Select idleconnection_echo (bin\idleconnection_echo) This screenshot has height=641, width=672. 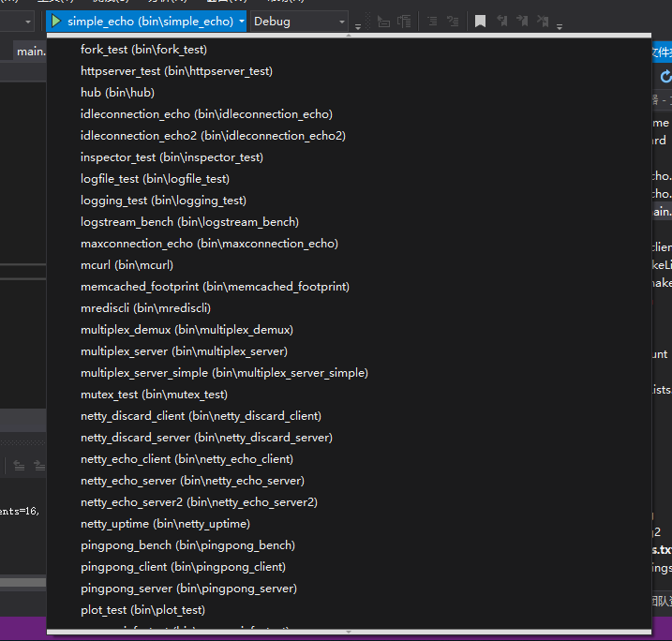[x=349, y=114]
